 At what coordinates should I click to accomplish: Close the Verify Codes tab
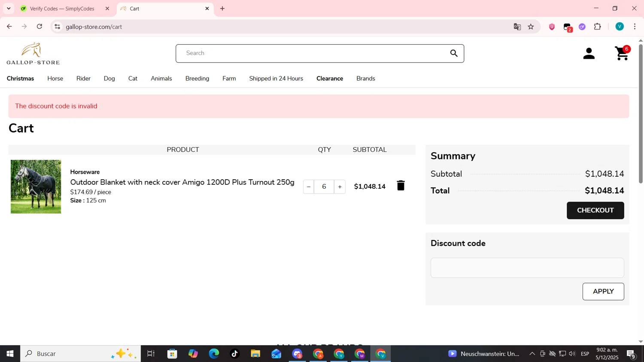[x=107, y=9]
